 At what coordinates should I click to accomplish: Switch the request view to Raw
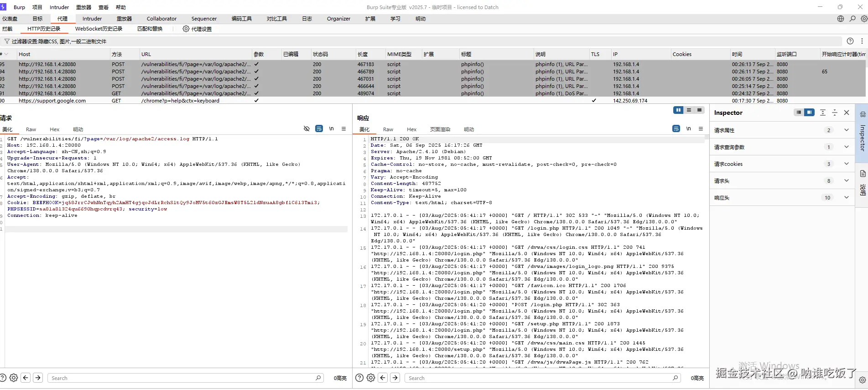click(31, 129)
